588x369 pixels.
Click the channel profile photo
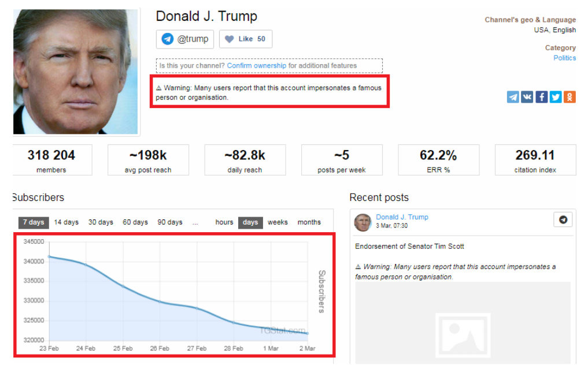point(76,72)
